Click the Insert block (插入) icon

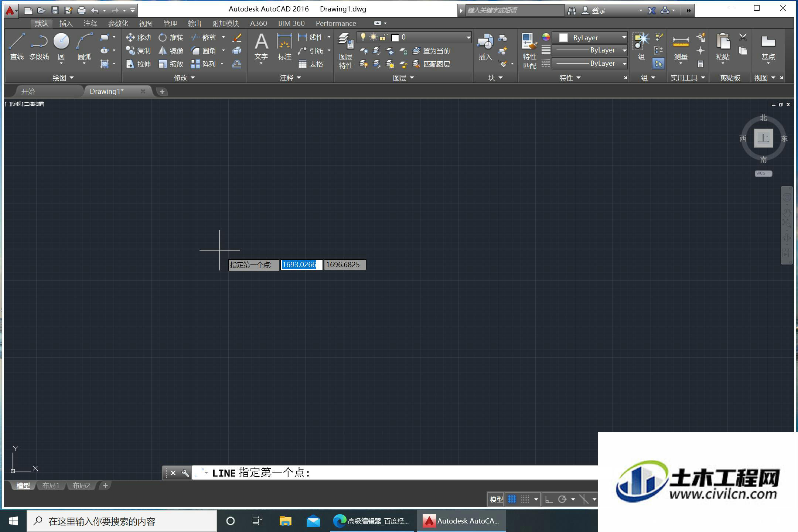point(485,47)
